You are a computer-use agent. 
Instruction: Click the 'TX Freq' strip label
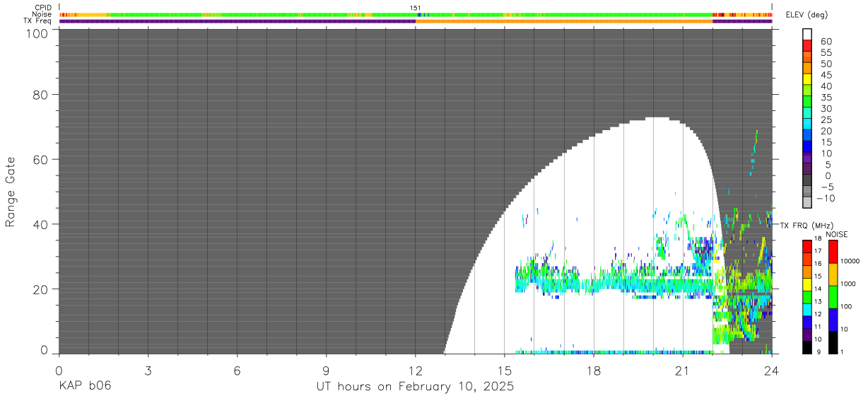[x=37, y=21]
